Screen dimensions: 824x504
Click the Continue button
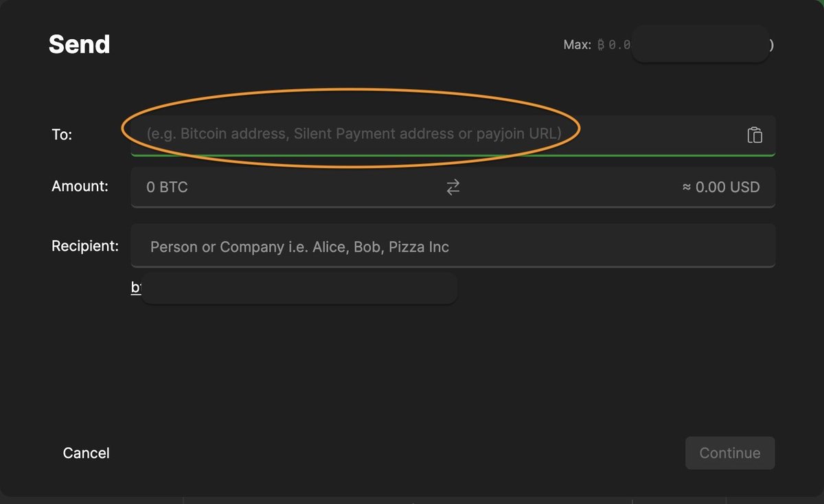click(x=730, y=453)
